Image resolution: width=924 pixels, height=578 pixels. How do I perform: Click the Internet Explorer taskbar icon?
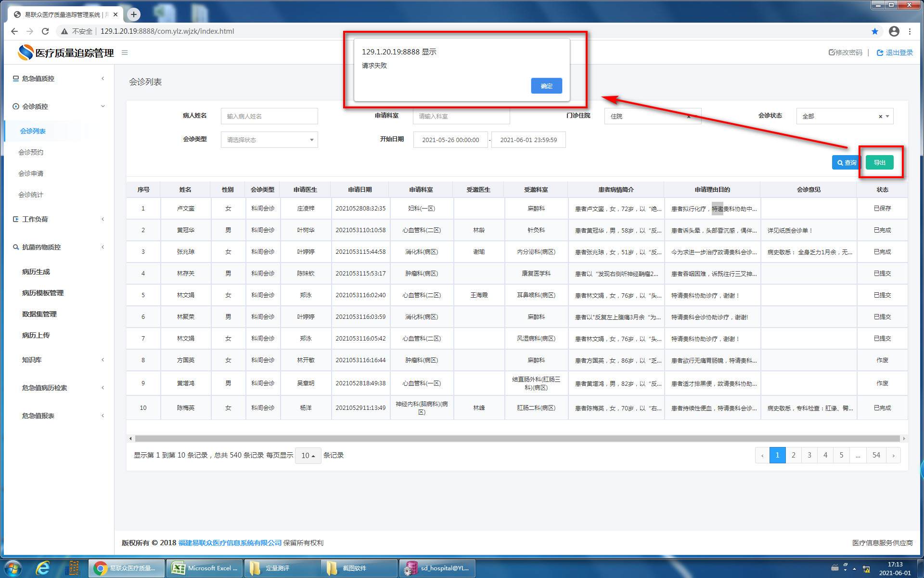(x=43, y=568)
